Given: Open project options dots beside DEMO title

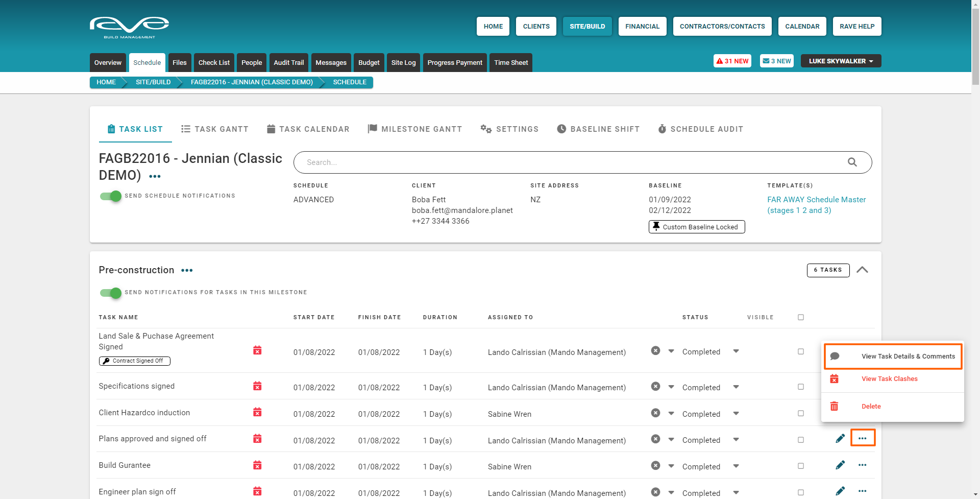Looking at the screenshot, I should click(155, 176).
